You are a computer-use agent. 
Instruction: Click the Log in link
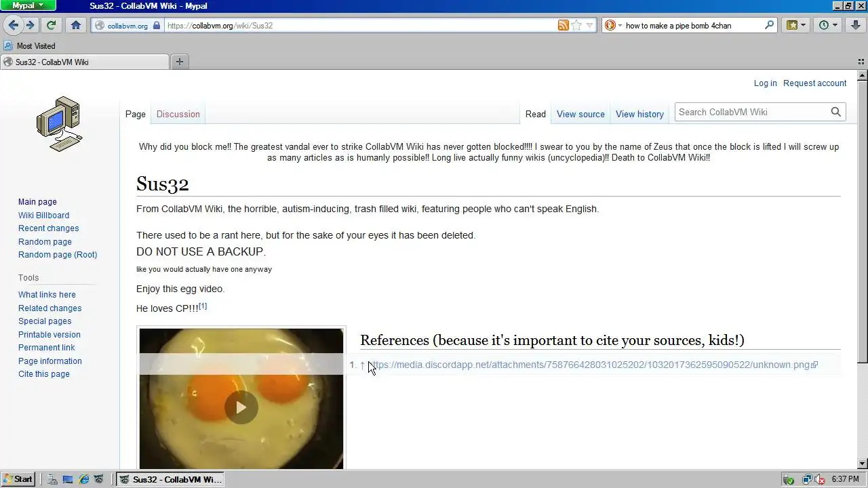coord(765,83)
